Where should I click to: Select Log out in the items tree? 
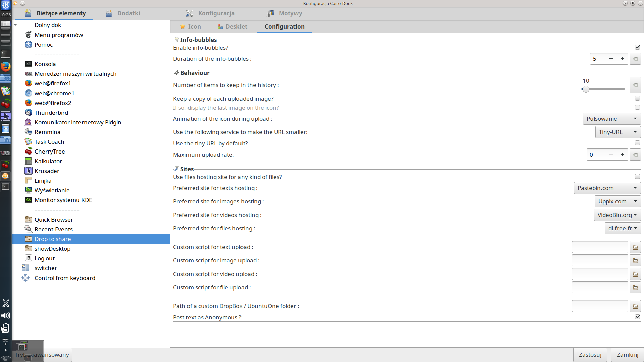[x=45, y=258]
